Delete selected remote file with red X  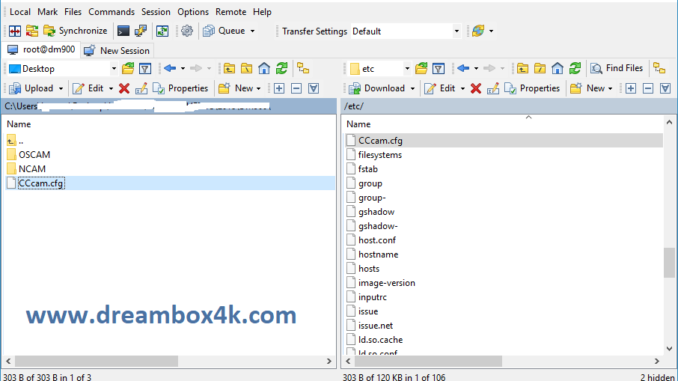coord(476,88)
